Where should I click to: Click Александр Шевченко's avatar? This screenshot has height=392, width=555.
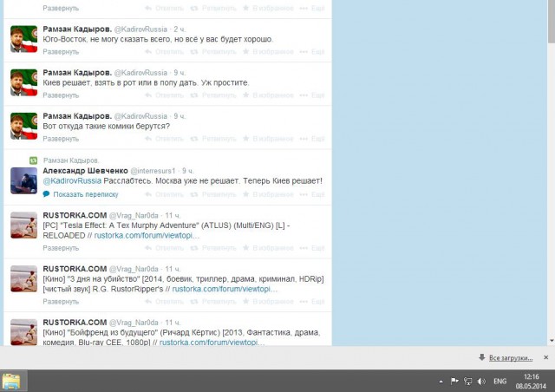click(x=23, y=181)
